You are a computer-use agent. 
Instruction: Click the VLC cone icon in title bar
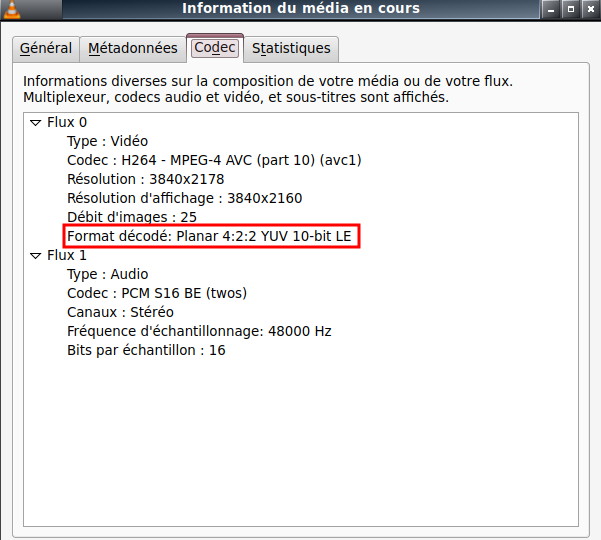11,9
